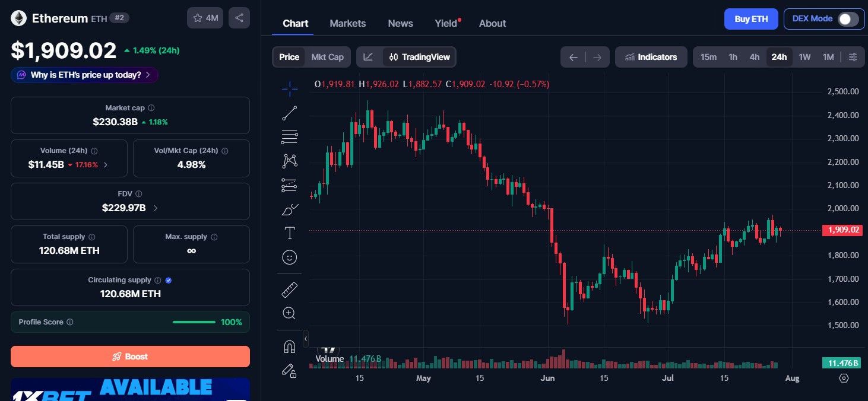The image size is (868, 401).
Task: Click the #2 rank badge
Action: [119, 18]
